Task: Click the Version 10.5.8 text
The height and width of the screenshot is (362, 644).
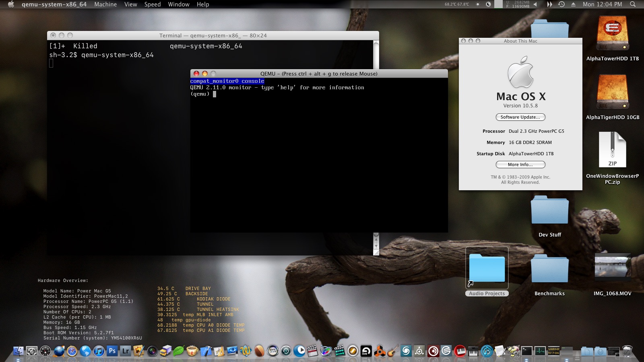Action: pos(520,106)
